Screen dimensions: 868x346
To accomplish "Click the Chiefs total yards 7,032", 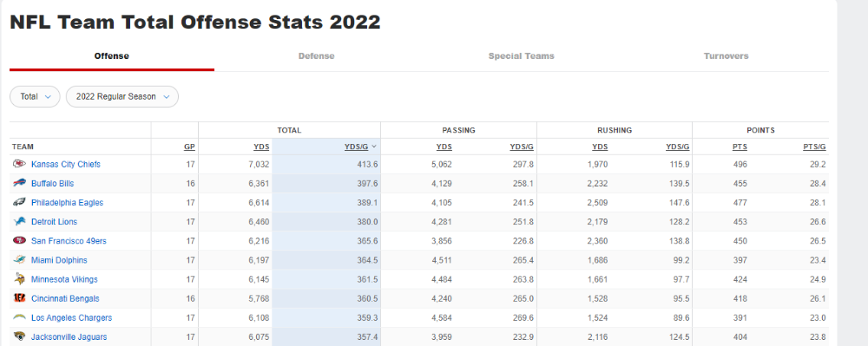I will (258, 164).
